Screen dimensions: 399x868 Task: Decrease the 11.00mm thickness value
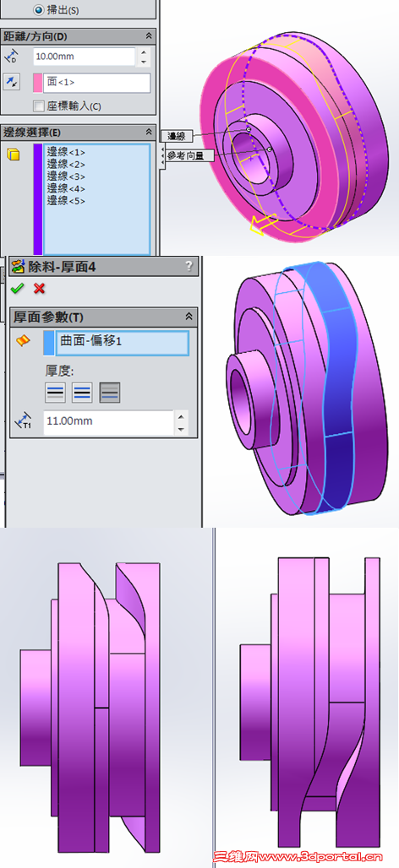click(181, 428)
